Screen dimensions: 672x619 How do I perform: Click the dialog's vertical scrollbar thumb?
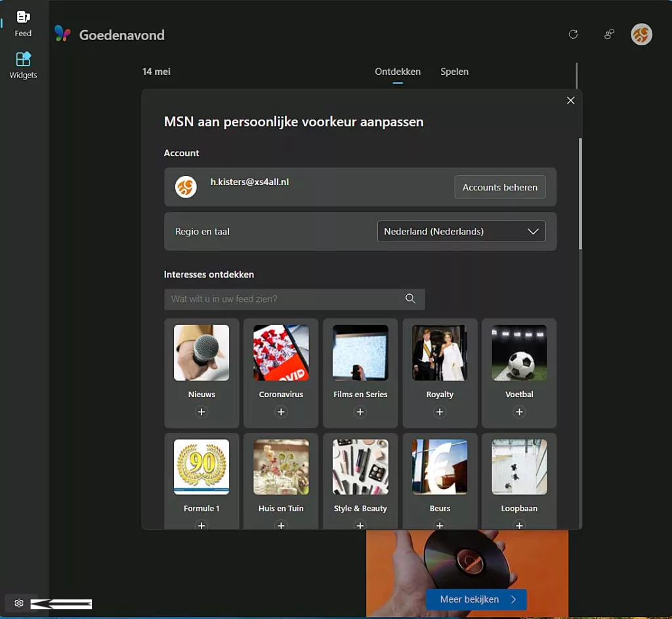coord(580,194)
